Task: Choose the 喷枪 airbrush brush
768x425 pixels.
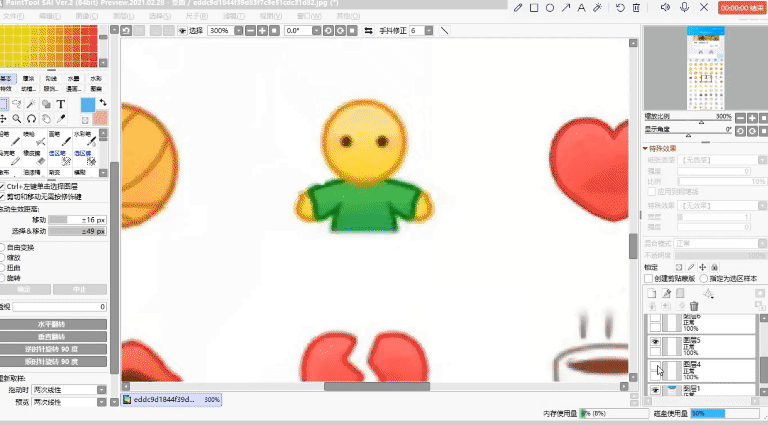Action: 35,139
